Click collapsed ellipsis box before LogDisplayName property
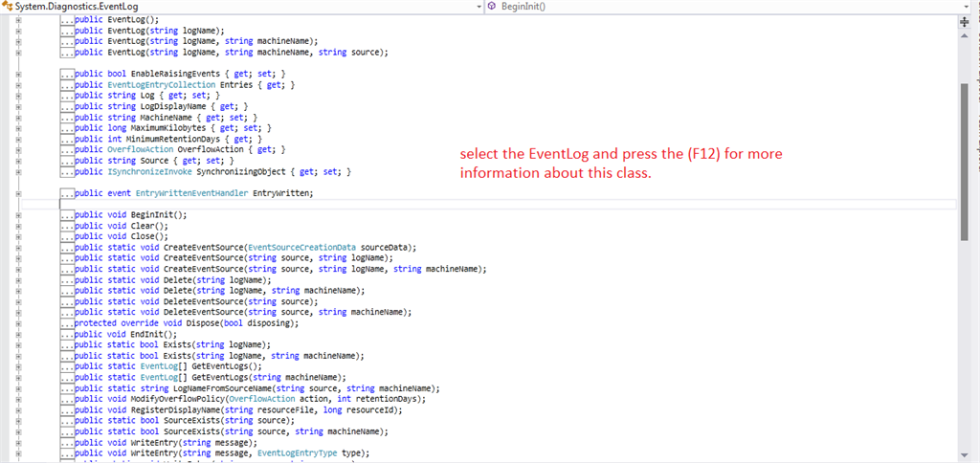 click(x=68, y=106)
